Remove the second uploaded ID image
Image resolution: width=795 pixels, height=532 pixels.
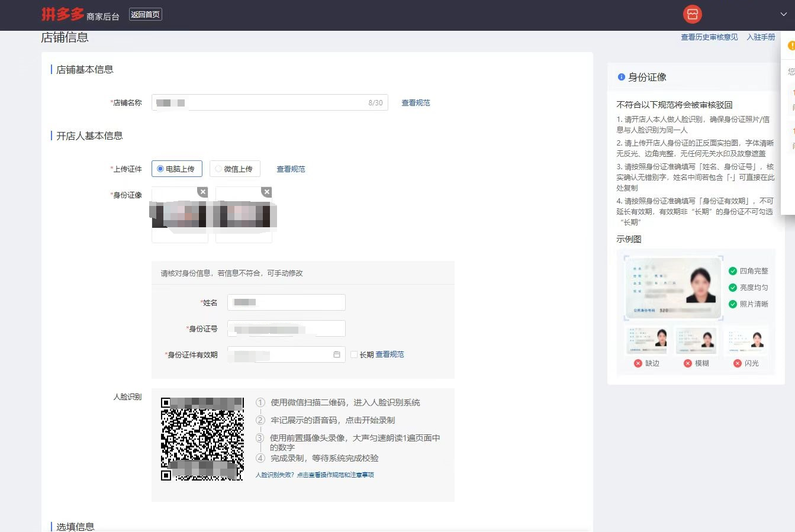[x=266, y=192]
